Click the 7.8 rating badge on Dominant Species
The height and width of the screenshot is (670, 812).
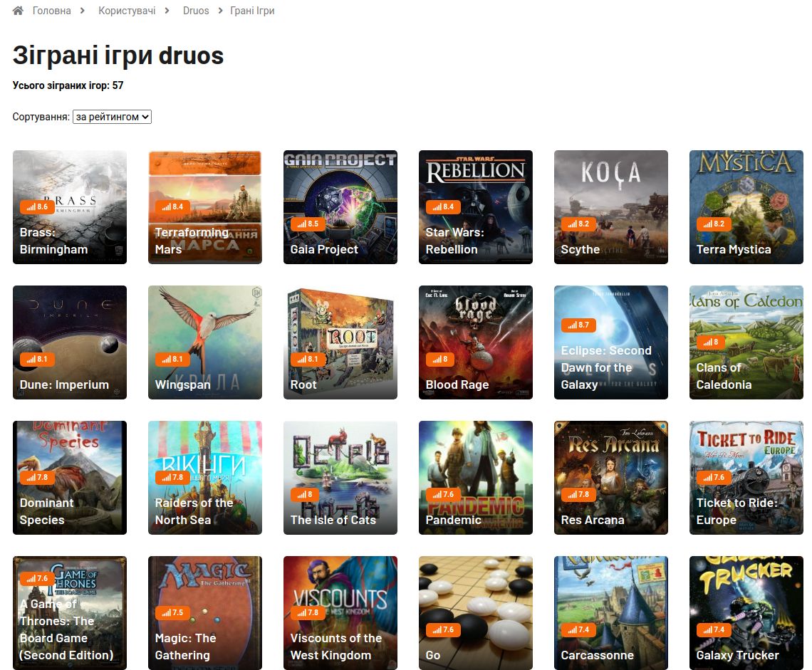coord(37,477)
